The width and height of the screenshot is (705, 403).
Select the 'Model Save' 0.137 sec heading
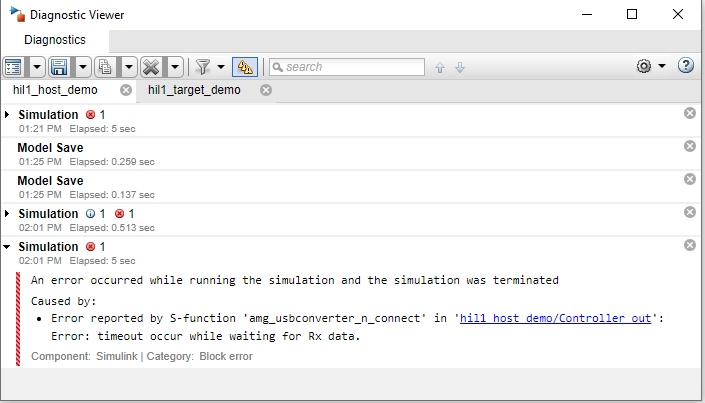pos(50,181)
